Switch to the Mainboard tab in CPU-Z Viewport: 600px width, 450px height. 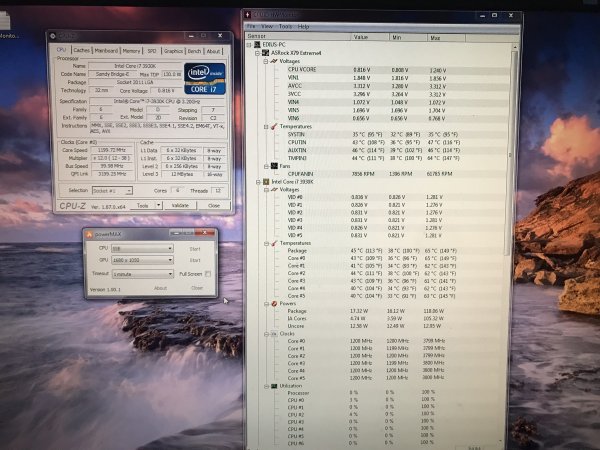click(x=106, y=51)
